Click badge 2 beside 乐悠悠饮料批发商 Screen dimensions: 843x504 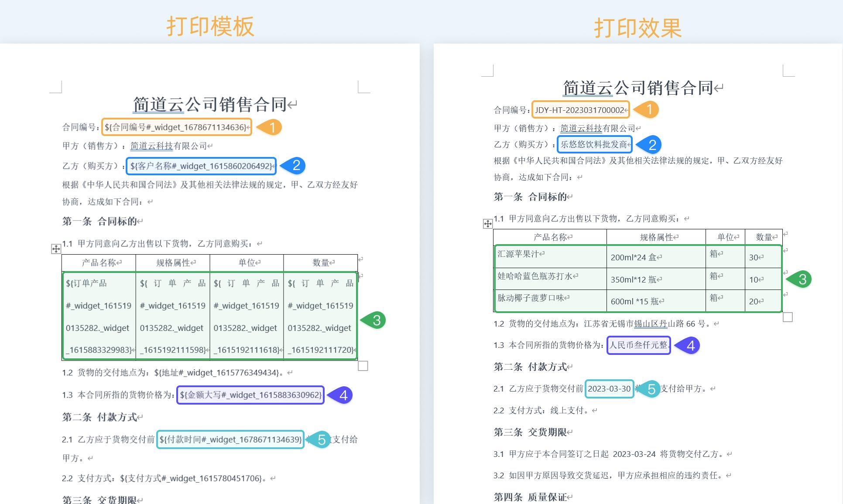pos(652,143)
